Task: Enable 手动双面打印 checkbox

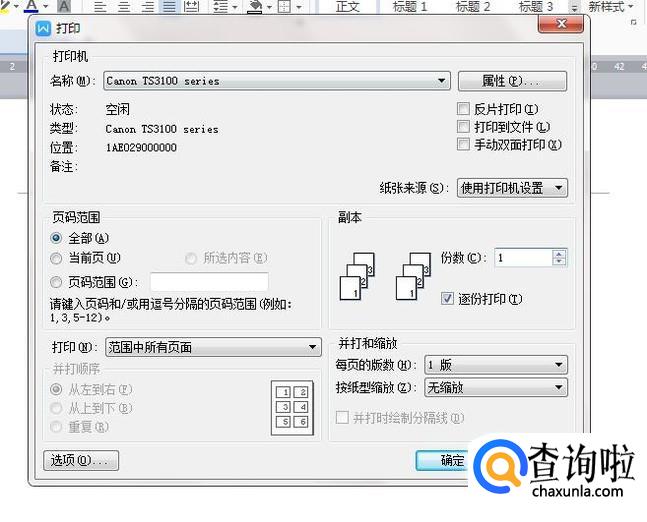Action: click(x=463, y=144)
